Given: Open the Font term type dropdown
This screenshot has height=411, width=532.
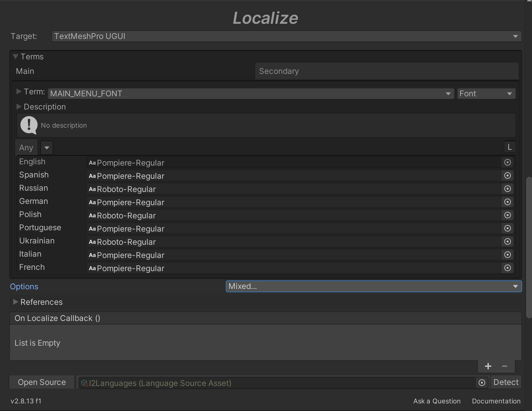Looking at the screenshot, I should pos(486,94).
